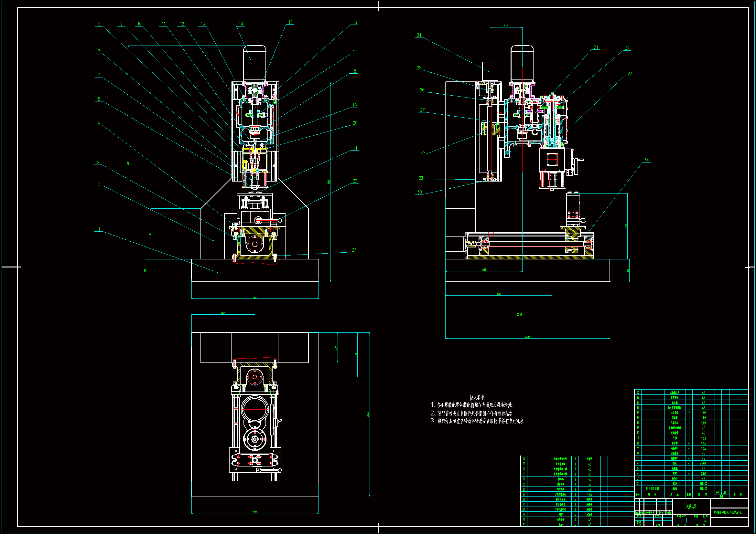Click the HT200 material cell in row 2
This screenshot has height=534, width=756.
[x=703, y=484]
